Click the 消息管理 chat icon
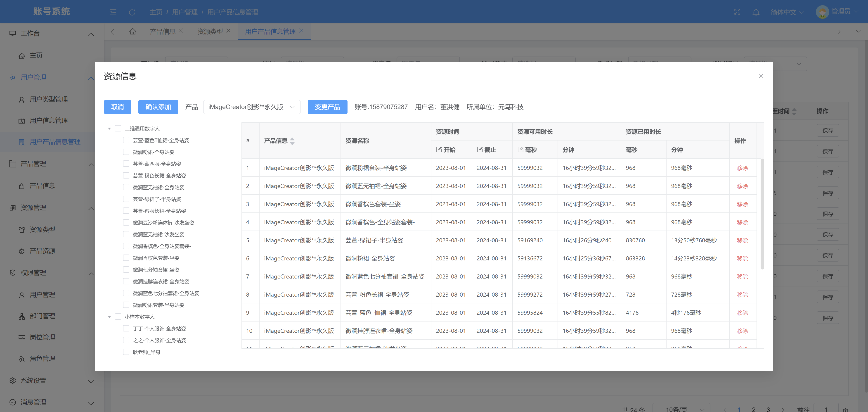The height and width of the screenshot is (412, 868). point(13,402)
